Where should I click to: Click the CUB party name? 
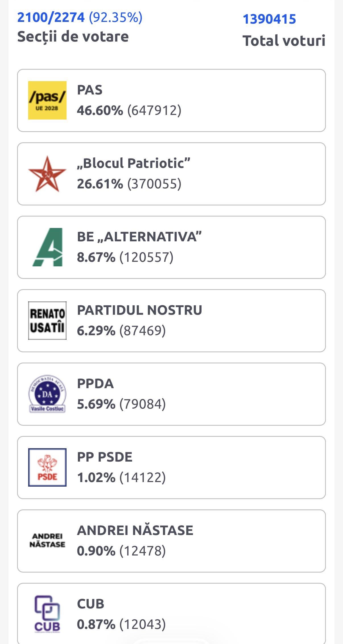(90, 604)
